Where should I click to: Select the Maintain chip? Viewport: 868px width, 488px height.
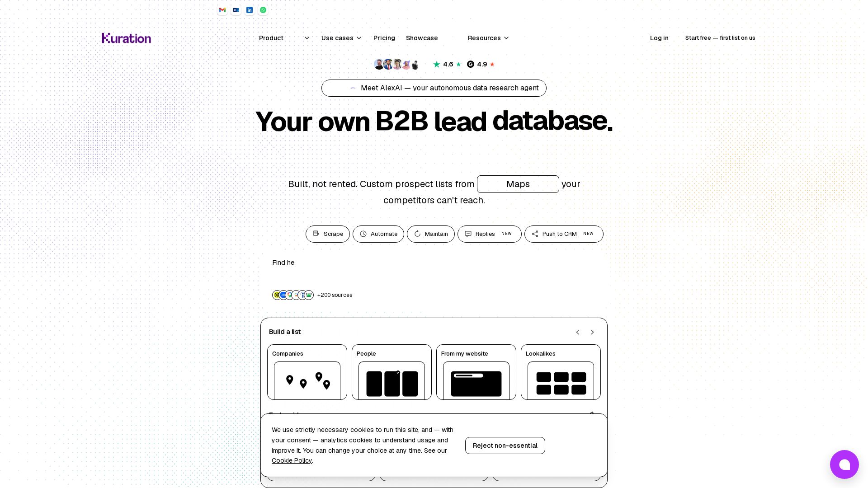pyautogui.click(x=431, y=234)
